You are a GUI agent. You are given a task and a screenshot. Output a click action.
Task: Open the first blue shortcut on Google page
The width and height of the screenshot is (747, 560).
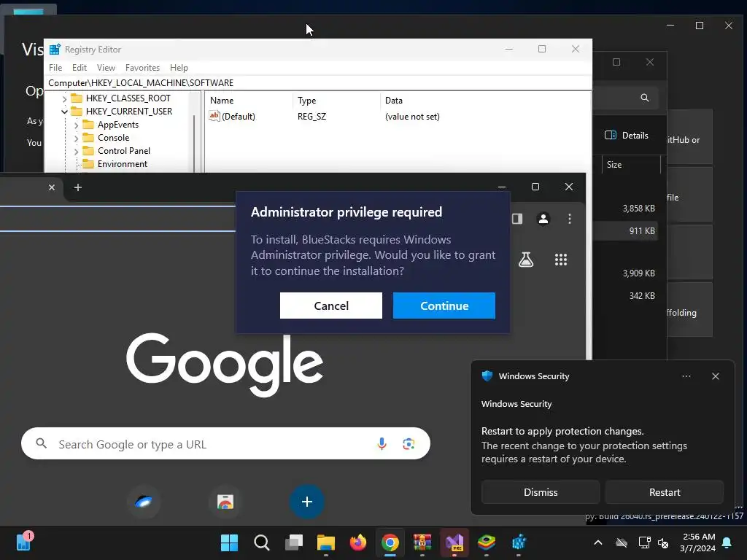[x=144, y=502]
